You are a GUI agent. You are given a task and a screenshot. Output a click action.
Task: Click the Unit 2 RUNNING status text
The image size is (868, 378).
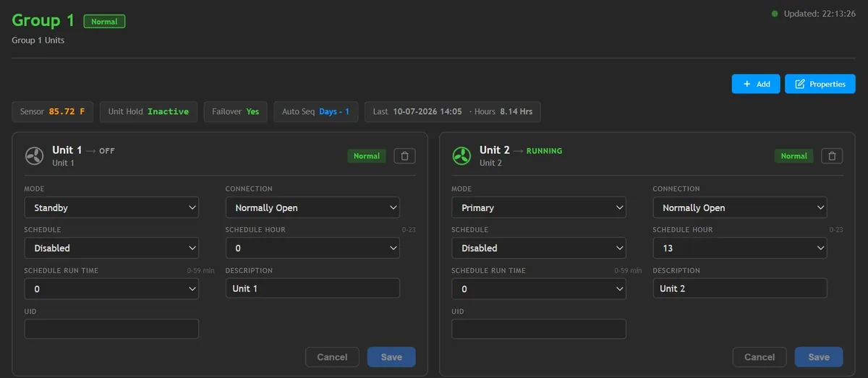[x=544, y=151]
